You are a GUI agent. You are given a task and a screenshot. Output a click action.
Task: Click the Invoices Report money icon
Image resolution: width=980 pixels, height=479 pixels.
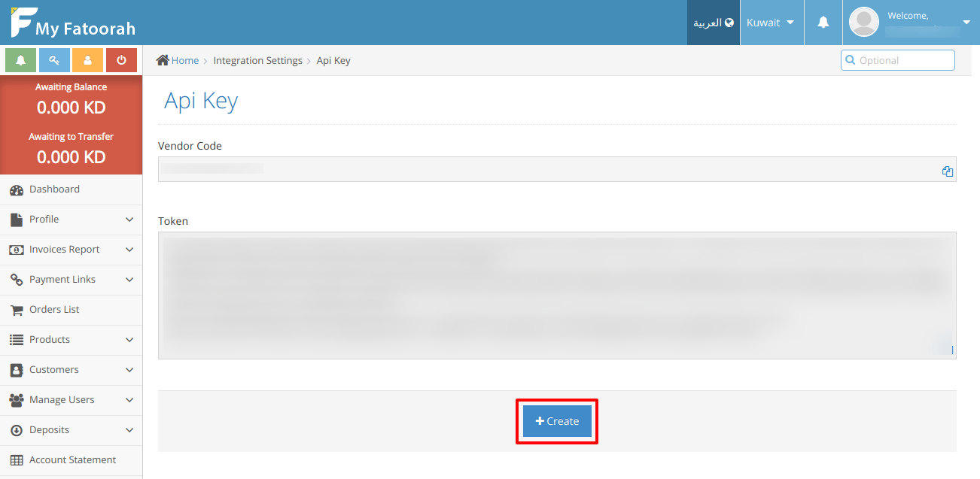coord(17,250)
